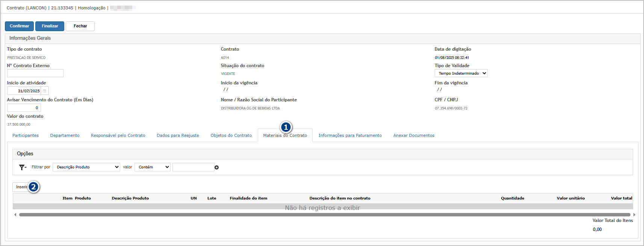Click the filter value text field
This screenshot has width=644, height=246.
[x=193, y=167]
